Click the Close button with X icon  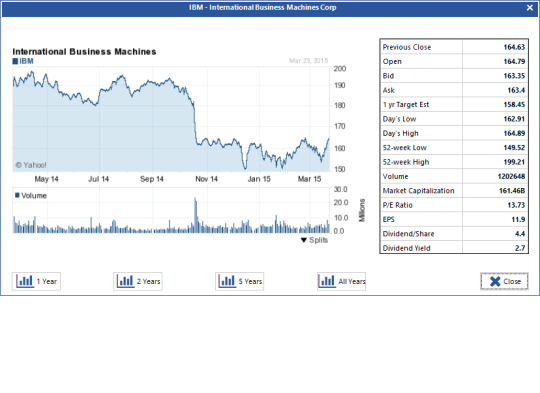click(x=504, y=281)
